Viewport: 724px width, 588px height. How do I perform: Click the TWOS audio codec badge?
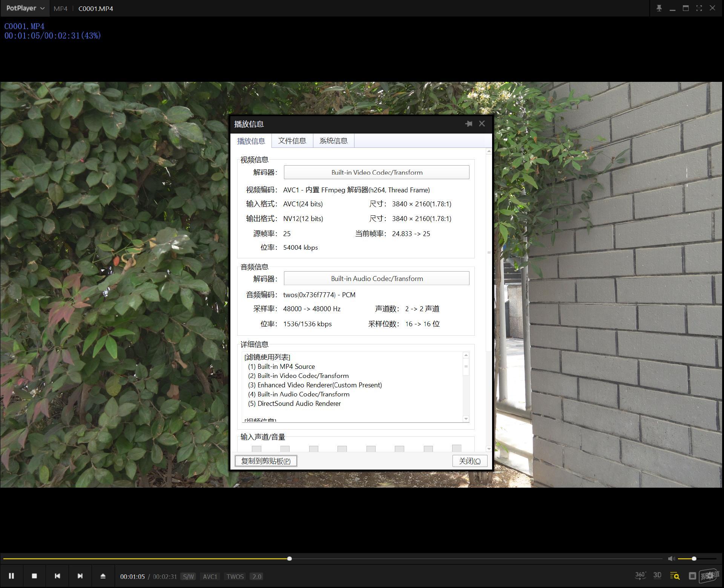point(235,576)
